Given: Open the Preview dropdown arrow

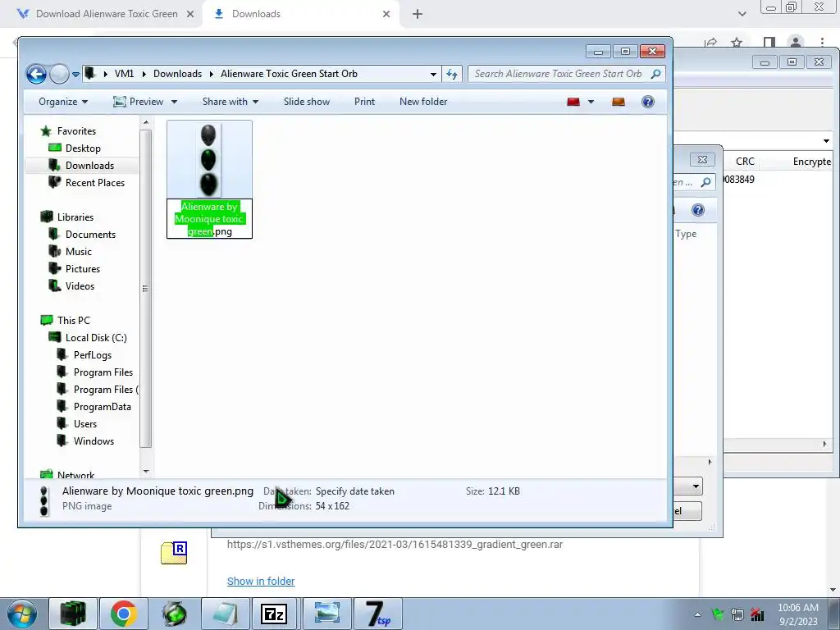Looking at the screenshot, I should (x=174, y=102).
